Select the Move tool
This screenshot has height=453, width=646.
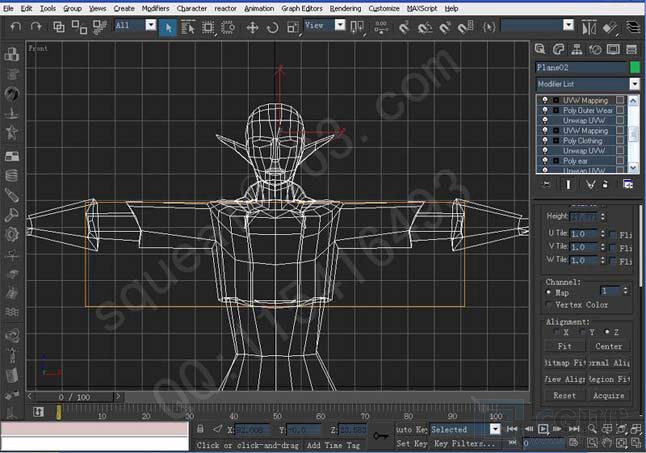(x=252, y=28)
